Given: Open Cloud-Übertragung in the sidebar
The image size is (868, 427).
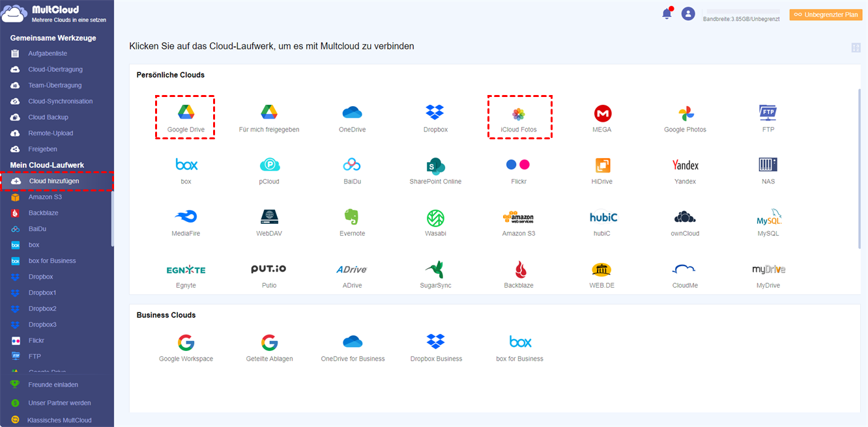Looking at the screenshot, I should pos(57,69).
